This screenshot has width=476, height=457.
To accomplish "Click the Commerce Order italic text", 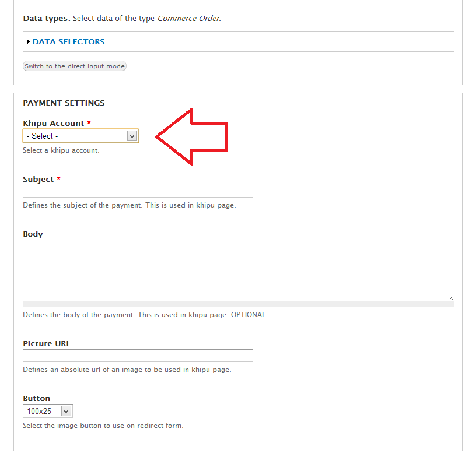I will [x=188, y=19].
